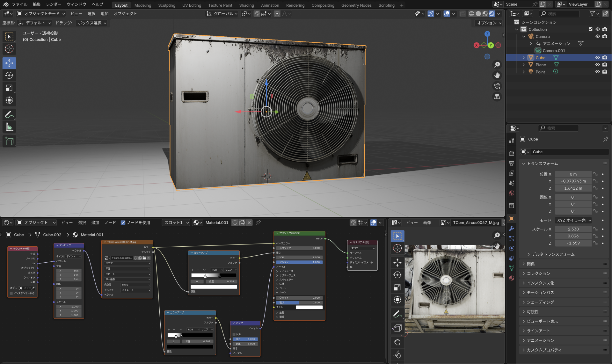
Task: Open the Modifier properties wrench tab
Action: [x=512, y=229]
